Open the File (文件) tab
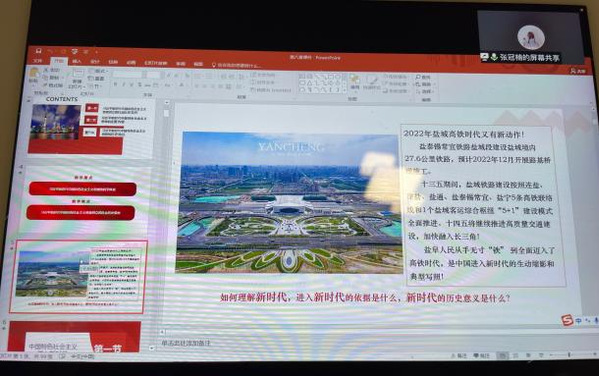Image resolution: width=599 pixels, height=376 pixels. coord(37,61)
